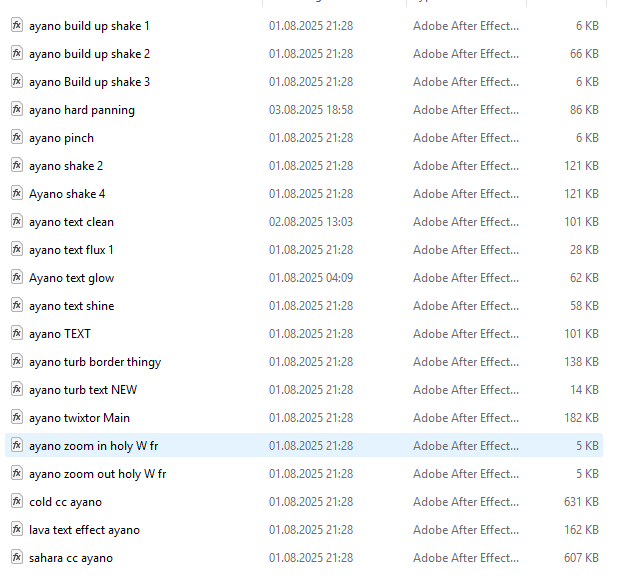
Task: Click the type cell of Ayano shake 4 row
Action: pyautogui.click(x=466, y=194)
